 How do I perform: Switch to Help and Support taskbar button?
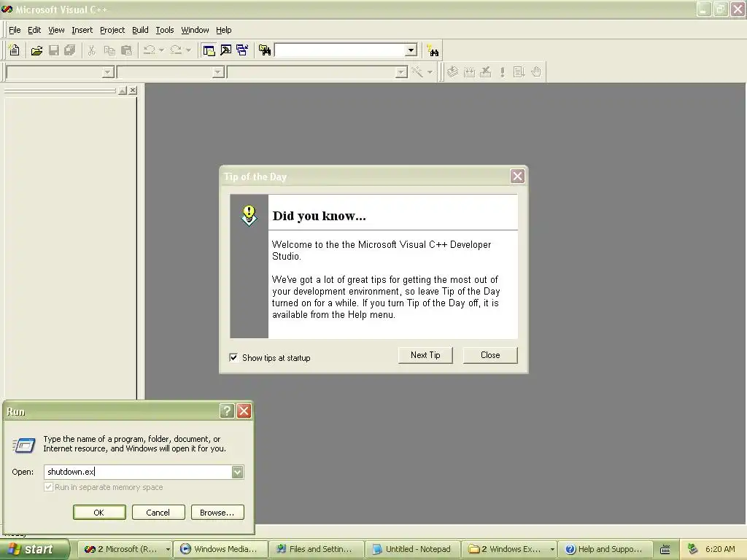click(x=605, y=549)
